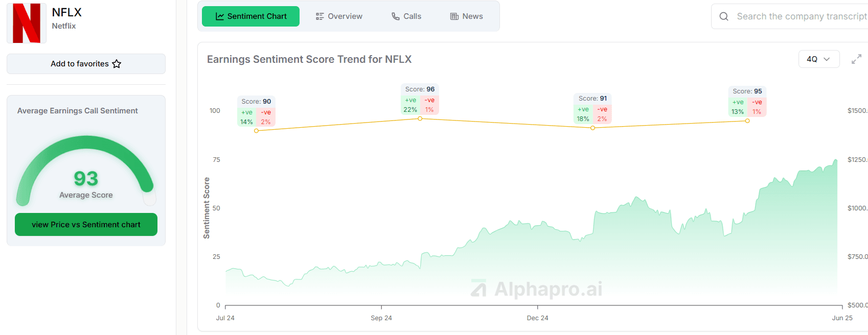
Task: Go to the News tab
Action: tap(466, 16)
